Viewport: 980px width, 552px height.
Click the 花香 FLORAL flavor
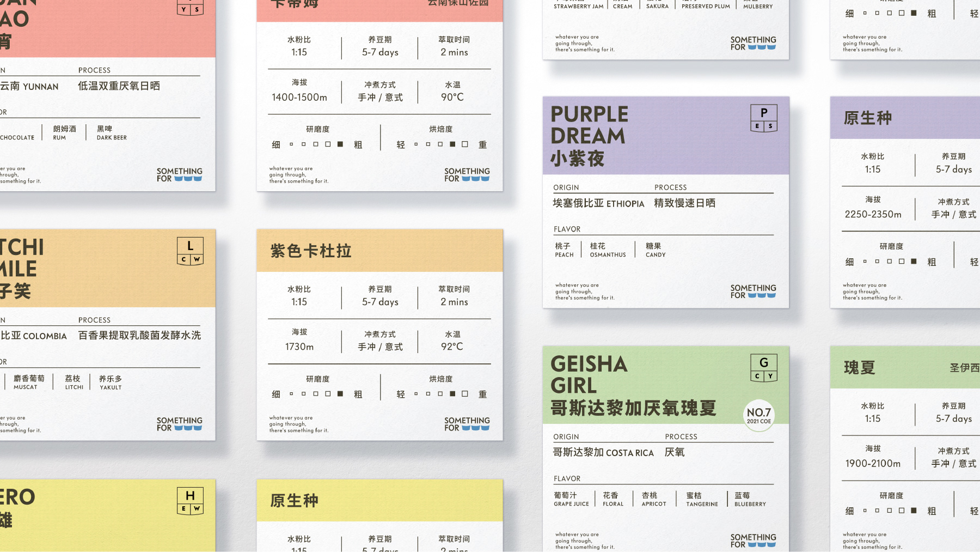[613, 499]
